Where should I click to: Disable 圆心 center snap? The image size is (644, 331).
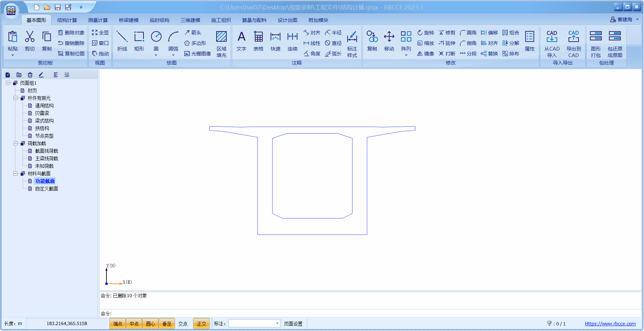pyautogui.click(x=150, y=324)
